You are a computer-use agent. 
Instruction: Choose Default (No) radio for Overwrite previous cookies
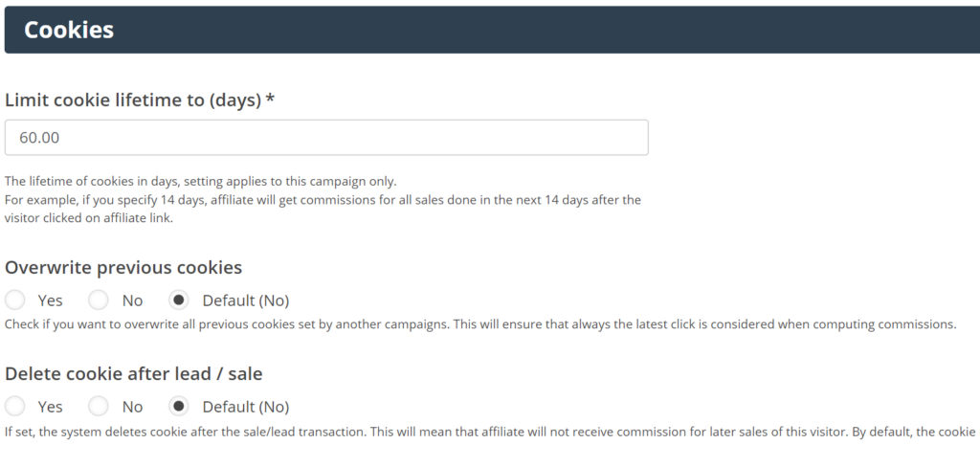pyautogui.click(x=179, y=300)
